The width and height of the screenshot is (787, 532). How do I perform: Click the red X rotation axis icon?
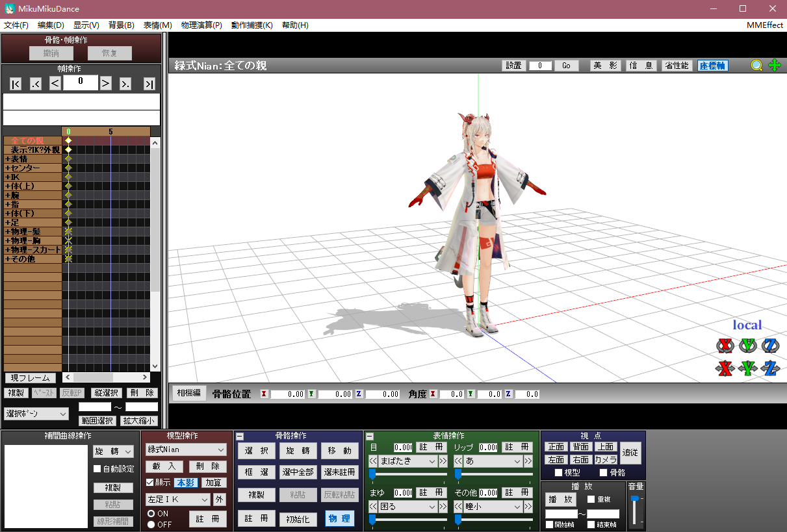(x=725, y=346)
